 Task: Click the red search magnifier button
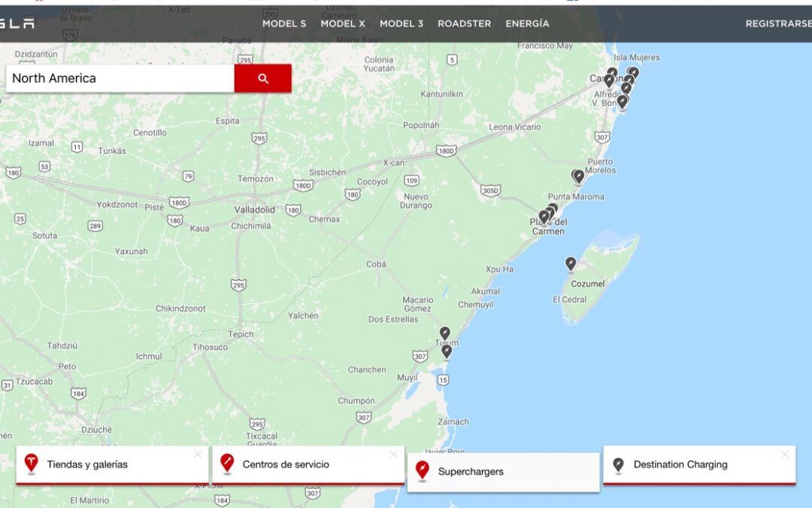[x=262, y=78]
